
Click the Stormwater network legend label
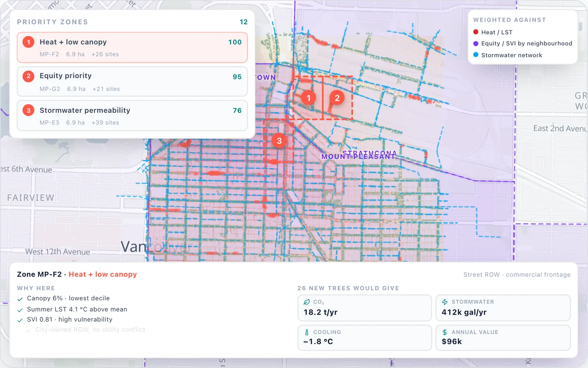512,55
